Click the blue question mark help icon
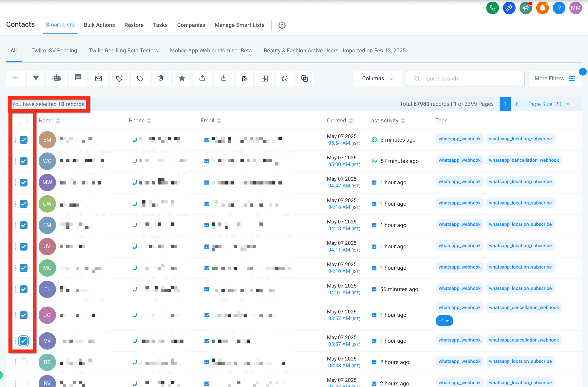 tap(559, 8)
